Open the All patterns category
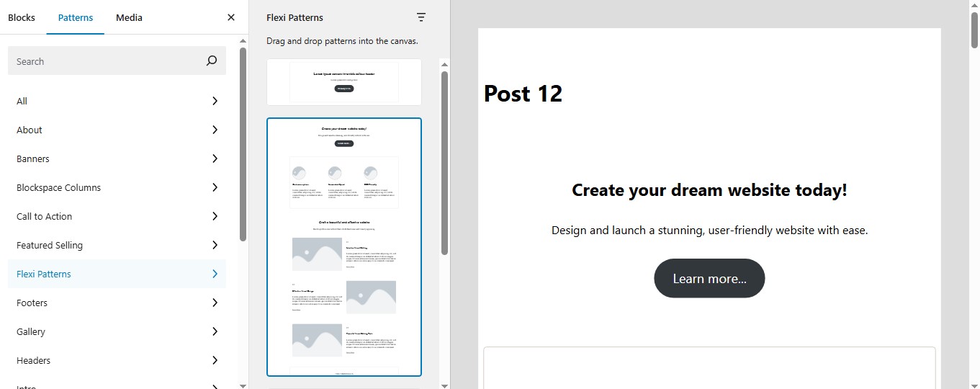The height and width of the screenshot is (389, 980). tap(117, 101)
